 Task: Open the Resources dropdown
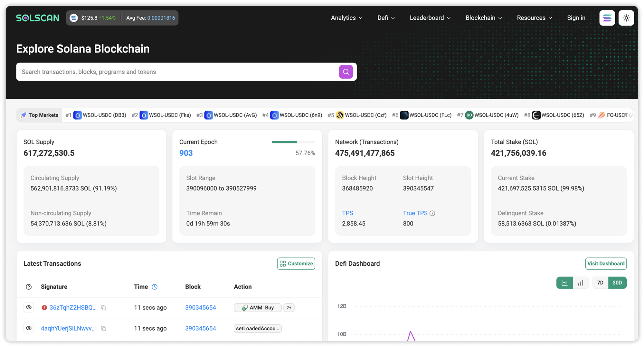point(534,18)
